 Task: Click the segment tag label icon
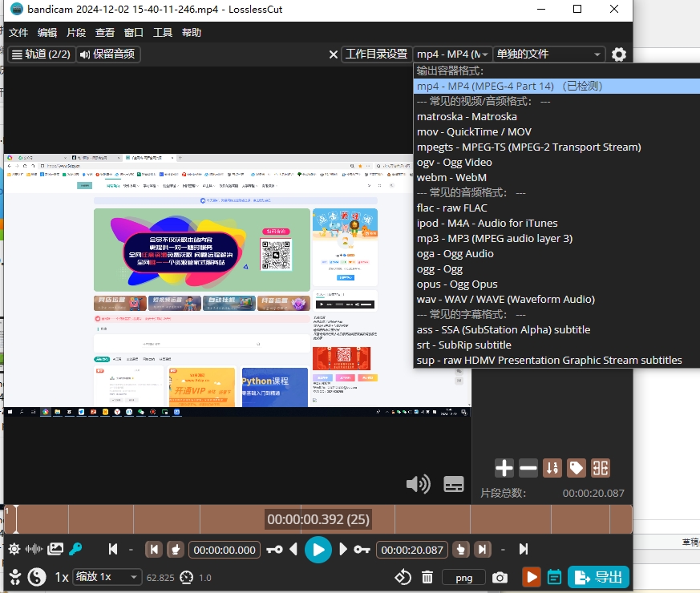click(x=577, y=468)
